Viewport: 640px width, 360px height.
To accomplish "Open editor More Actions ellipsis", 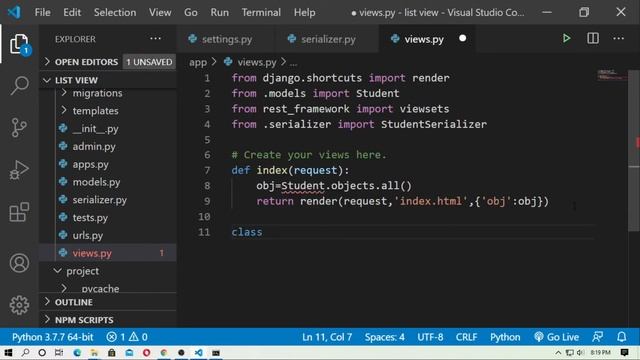I will pos(618,39).
